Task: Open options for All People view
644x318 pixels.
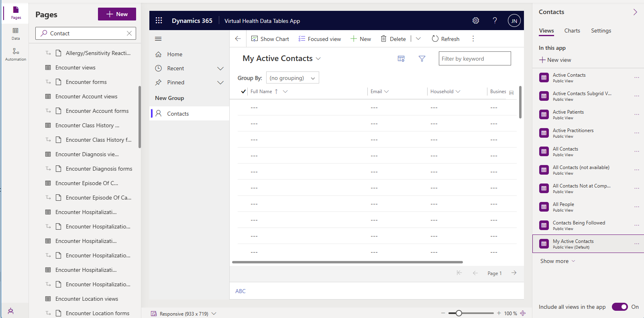Action: click(637, 207)
